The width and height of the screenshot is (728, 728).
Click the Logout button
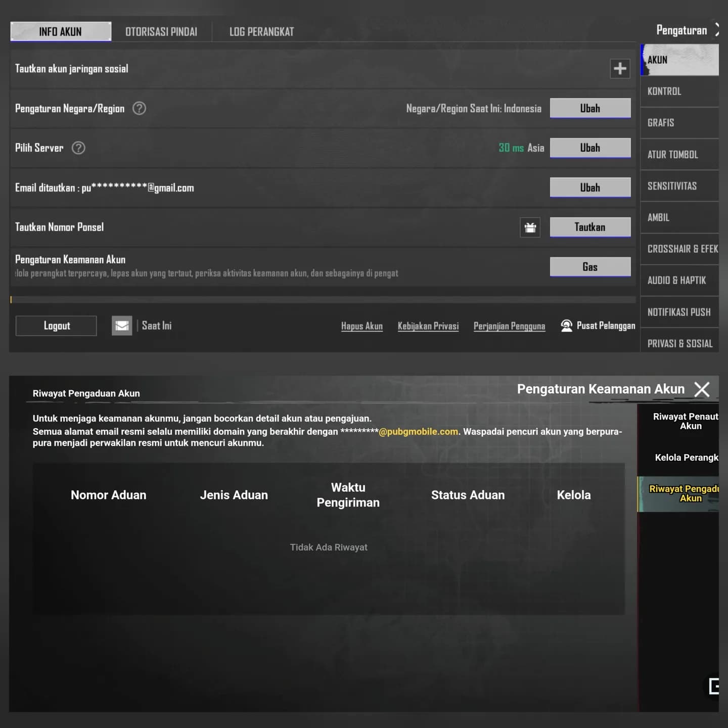56,326
